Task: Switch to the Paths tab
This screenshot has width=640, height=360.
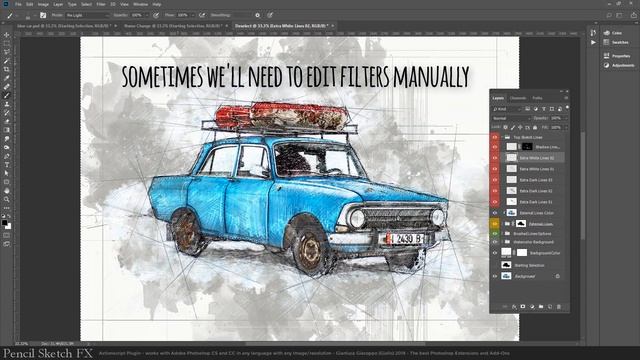Action: (537, 98)
